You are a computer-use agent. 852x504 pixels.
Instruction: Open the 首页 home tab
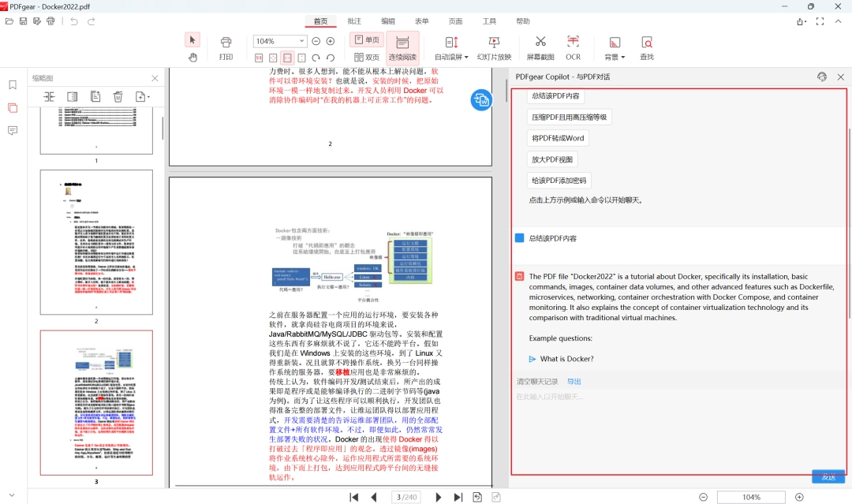pos(320,21)
